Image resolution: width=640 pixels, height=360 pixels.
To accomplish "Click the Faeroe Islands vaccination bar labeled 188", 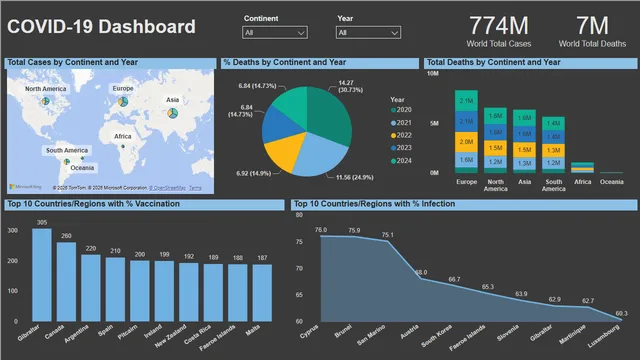I will (238, 293).
